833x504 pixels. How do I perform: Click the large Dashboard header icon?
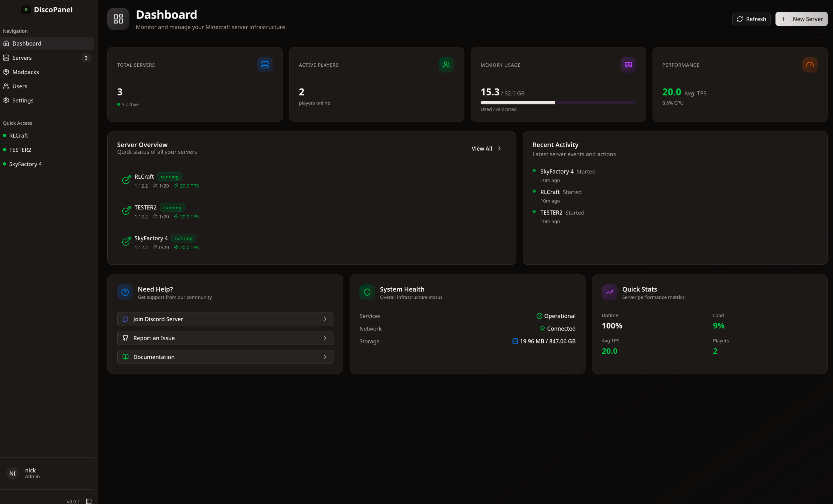click(x=118, y=19)
